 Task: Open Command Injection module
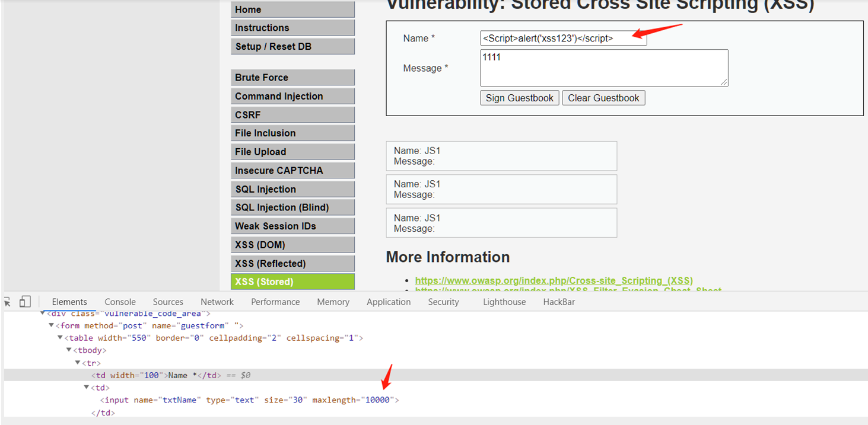click(x=292, y=96)
